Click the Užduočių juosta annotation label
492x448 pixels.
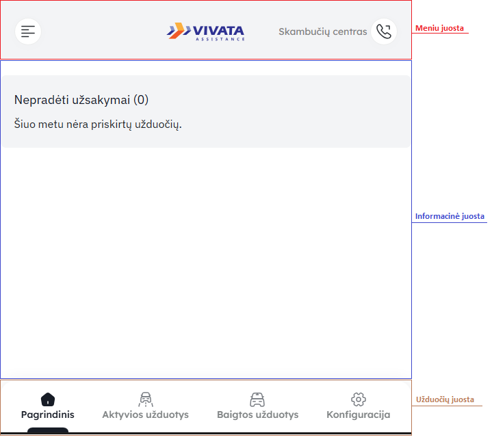click(445, 399)
